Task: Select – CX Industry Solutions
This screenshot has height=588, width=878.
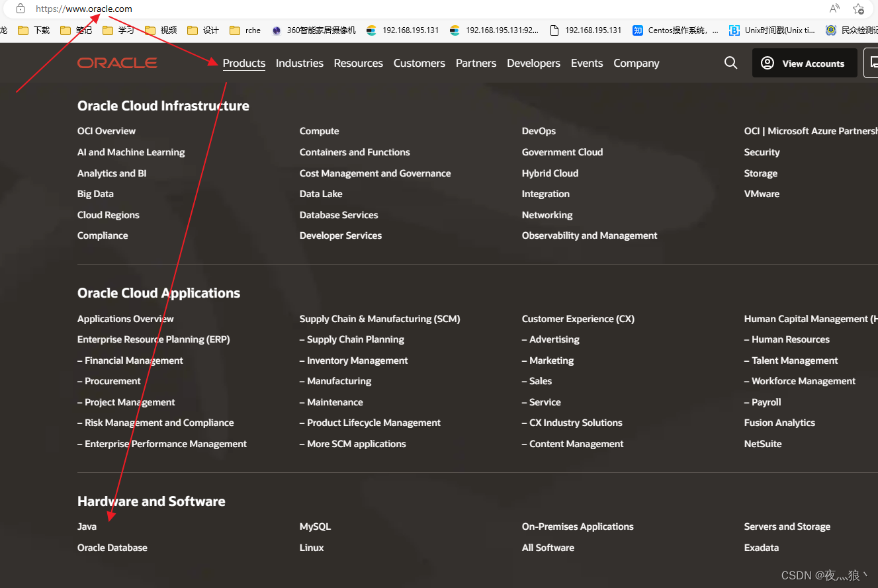Action: (572, 423)
